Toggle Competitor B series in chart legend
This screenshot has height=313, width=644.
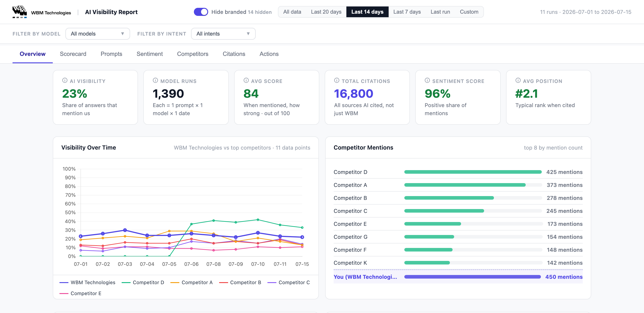(240, 283)
